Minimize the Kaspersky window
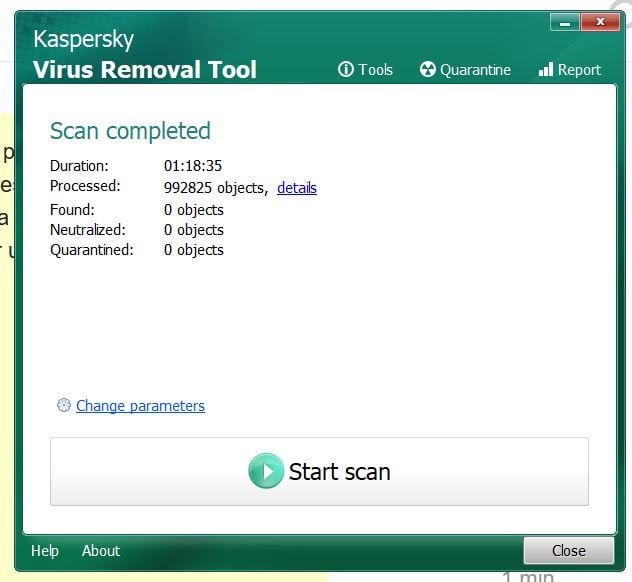 click(x=563, y=20)
